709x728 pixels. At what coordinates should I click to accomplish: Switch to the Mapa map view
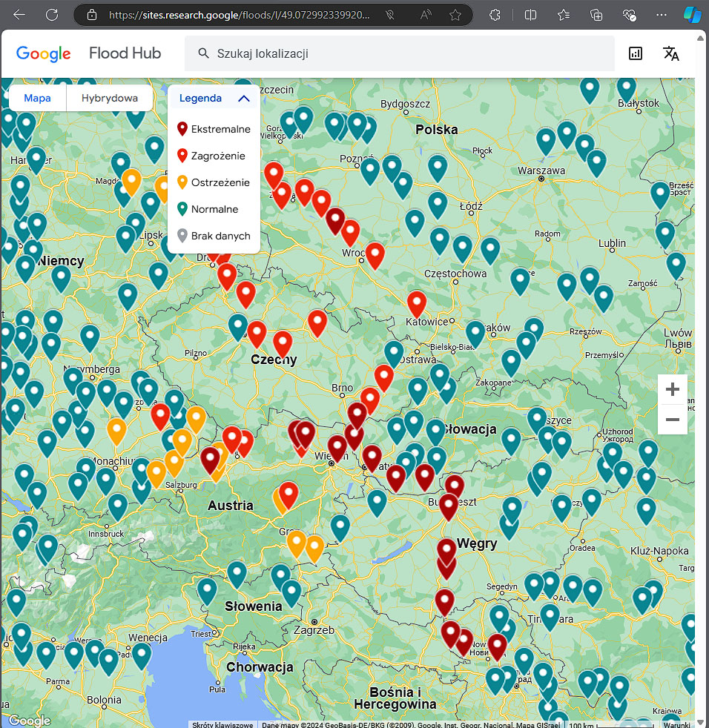coord(37,98)
